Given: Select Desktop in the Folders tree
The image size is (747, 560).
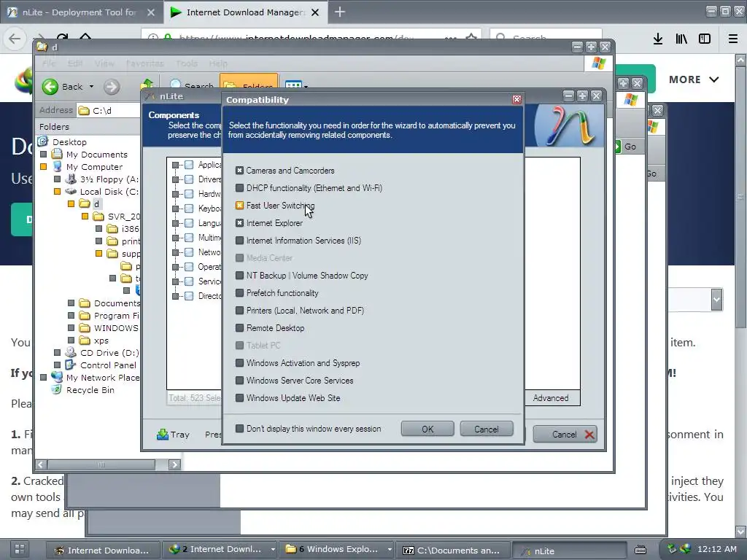Looking at the screenshot, I should click(69, 142).
